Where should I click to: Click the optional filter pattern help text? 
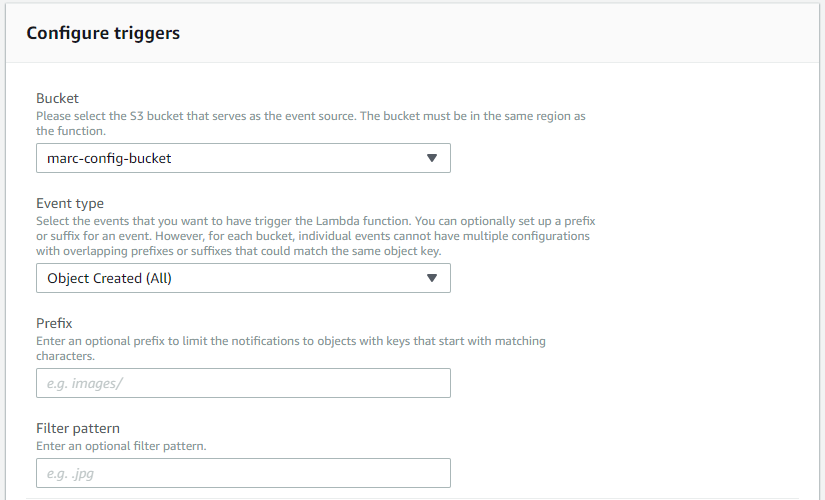point(121,446)
